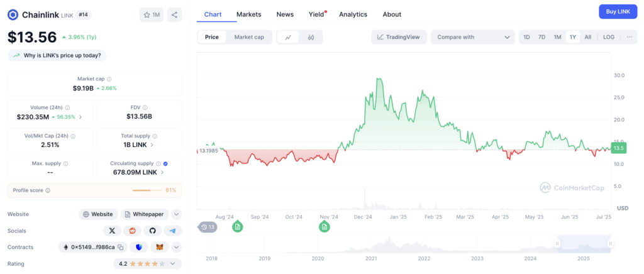Click the $13.56 price value
This screenshot has width=644, height=274.
(32, 37)
